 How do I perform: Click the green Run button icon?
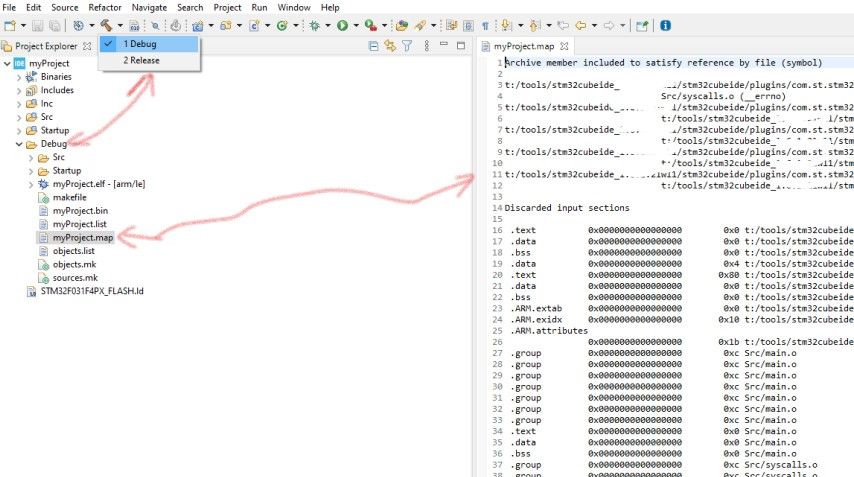click(342, 26)
